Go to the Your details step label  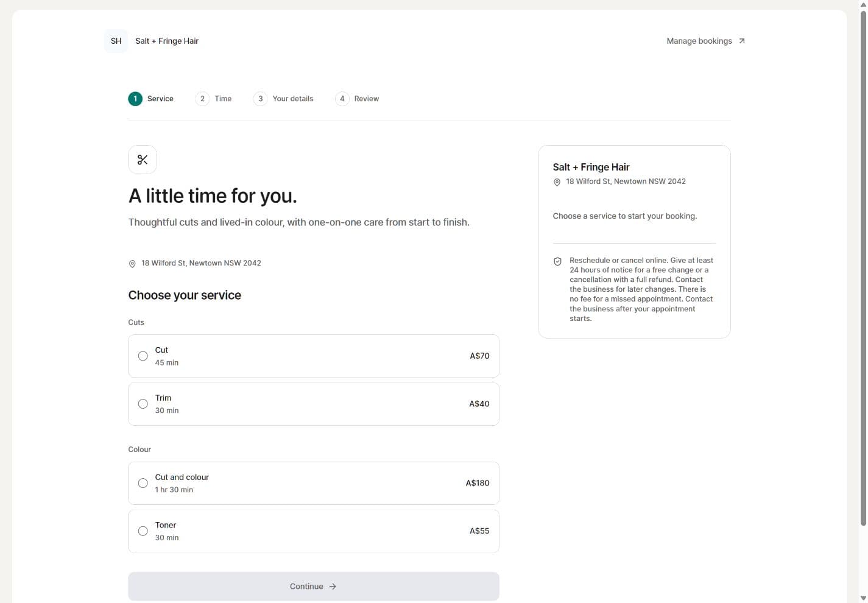click(x=293, y=99)
